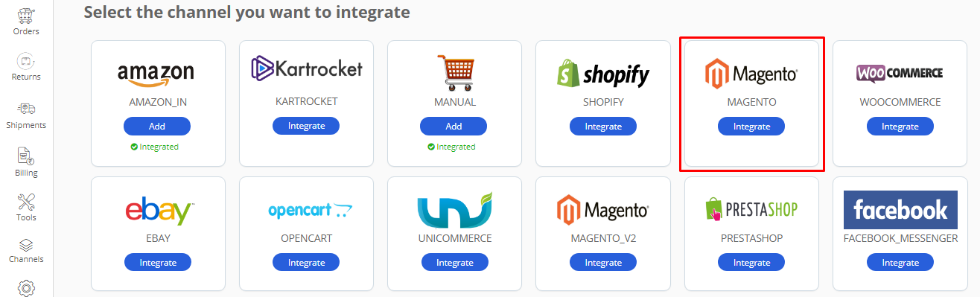The height and width of the screenshot is (297, 980).
Task: Integrate the highlighted MAGENTO channel
Action: [x=751, y=127]
